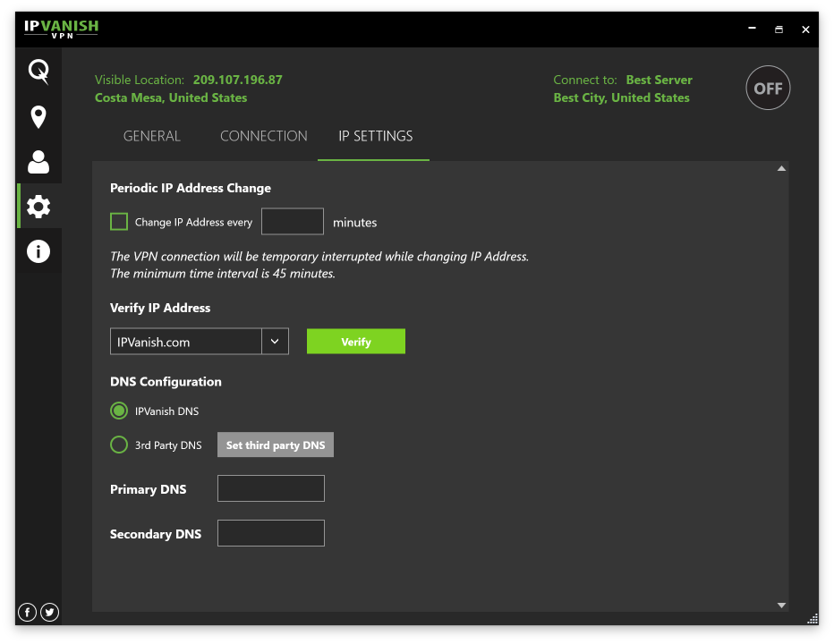Click the green Verify button

(356, 342)
